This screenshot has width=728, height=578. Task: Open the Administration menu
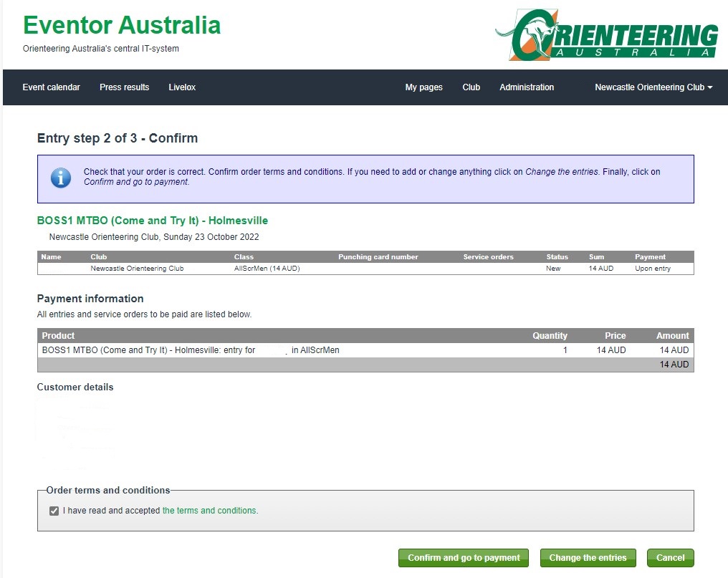[527, 87]
